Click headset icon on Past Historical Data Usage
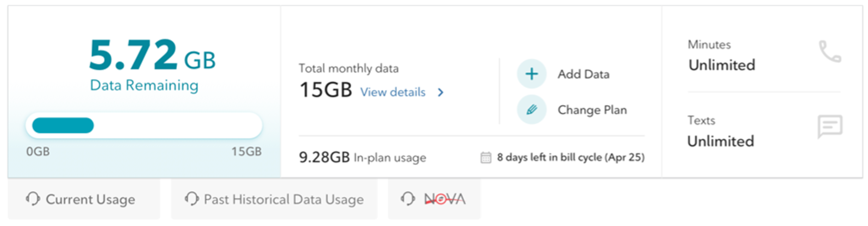868x226 pixels. [192, 199]
